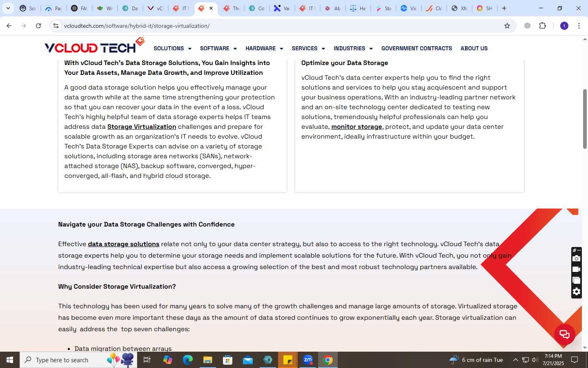Open Copilot from taskbar

168,360
